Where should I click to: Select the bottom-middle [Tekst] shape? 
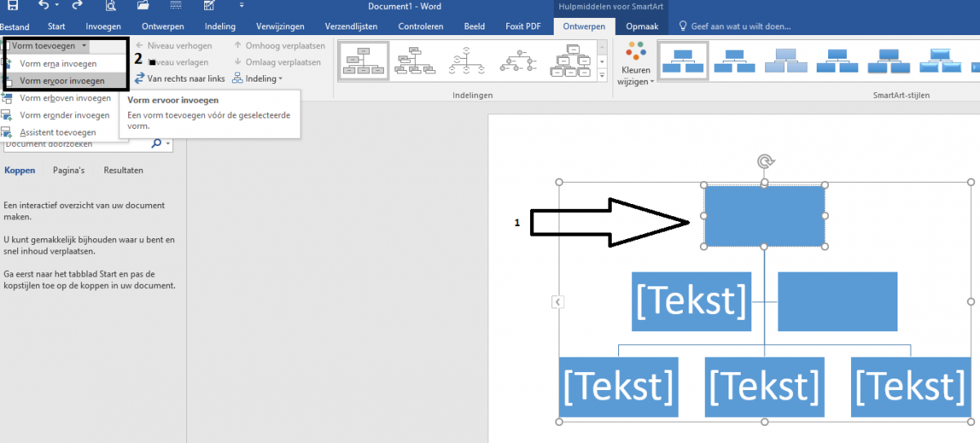(x=764, y=387)
